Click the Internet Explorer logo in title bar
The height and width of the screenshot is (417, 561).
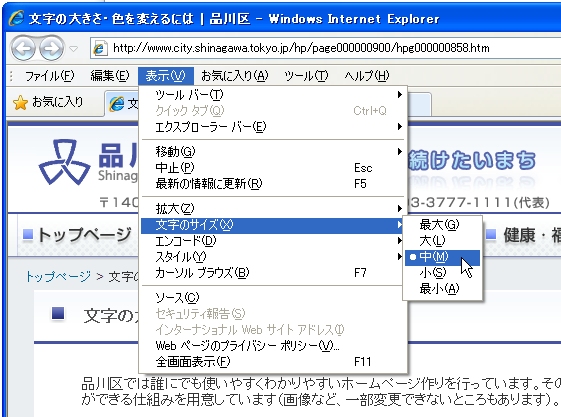[x=16, y=18]
